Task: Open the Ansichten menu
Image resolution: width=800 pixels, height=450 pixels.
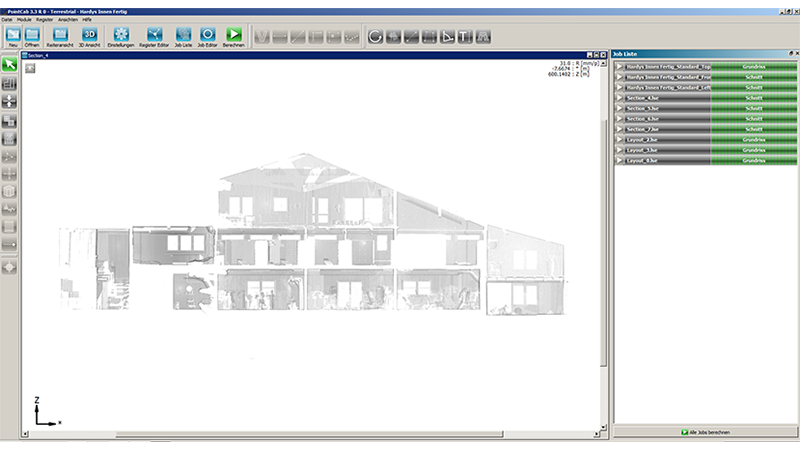Action: [68, 19]
